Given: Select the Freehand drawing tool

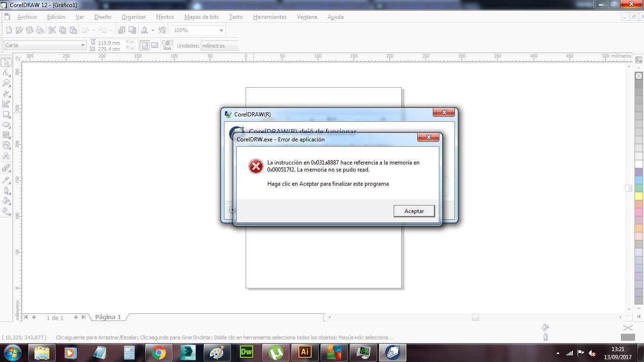Looking at the screenshot, I should (x=7, y=93).
